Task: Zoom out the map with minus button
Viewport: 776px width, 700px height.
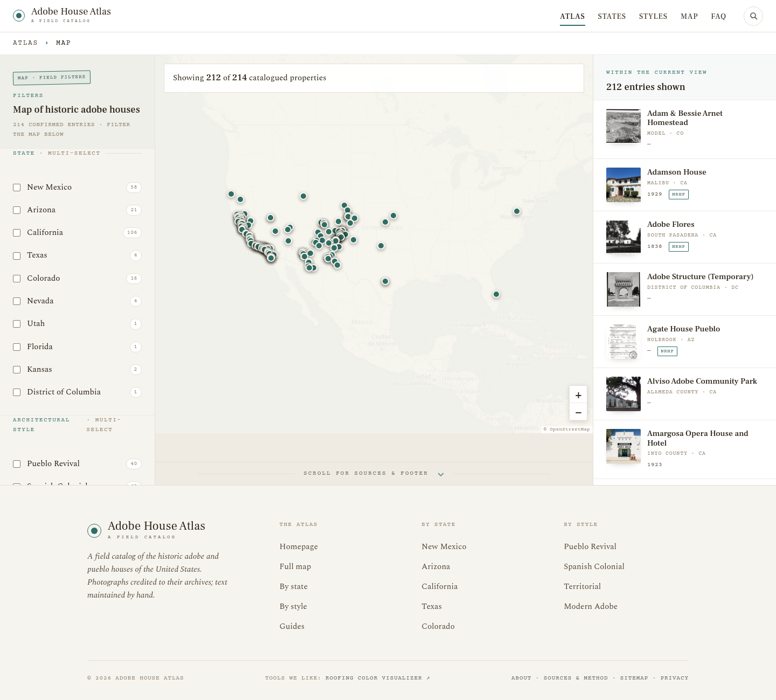Action: pyautogui.click(x=578, y=412)
